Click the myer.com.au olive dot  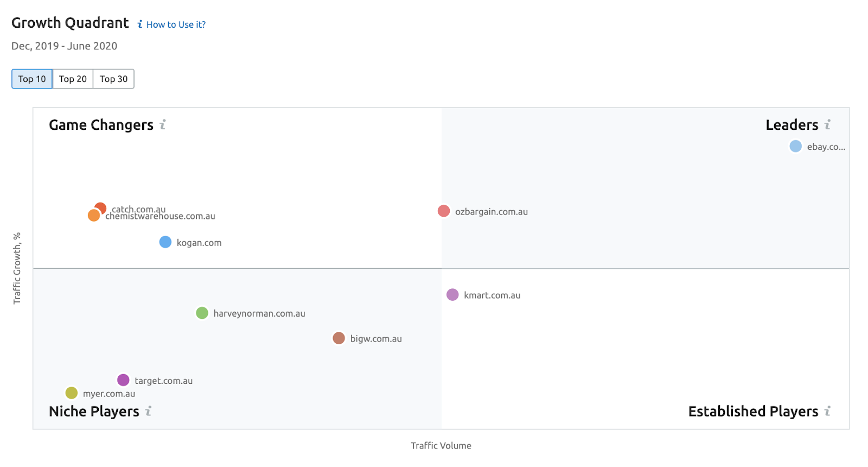point(71,393)
